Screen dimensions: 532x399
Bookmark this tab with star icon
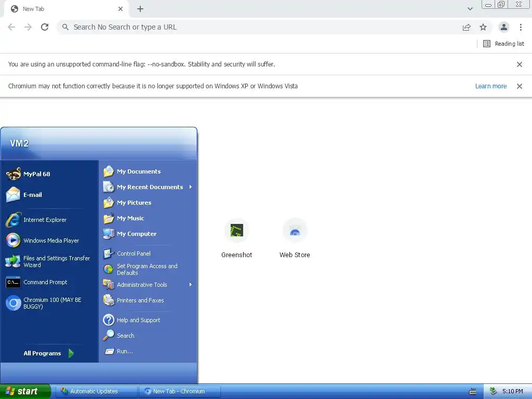tap(483, 27)
